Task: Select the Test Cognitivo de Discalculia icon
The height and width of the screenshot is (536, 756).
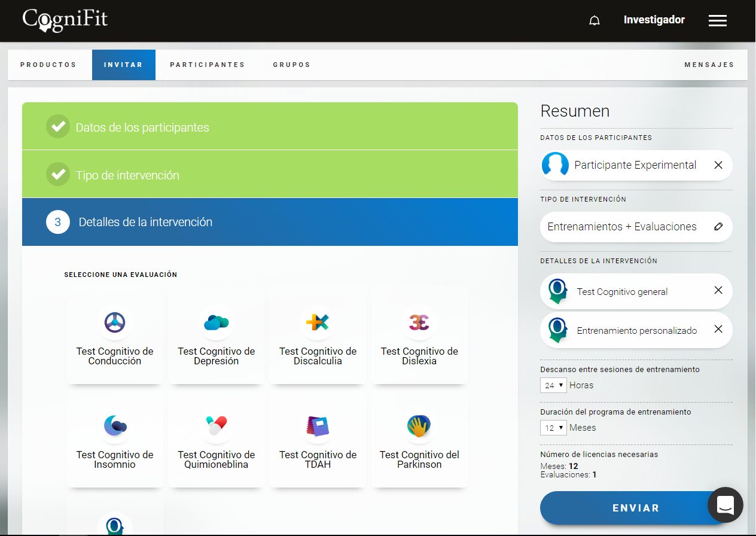Action: point(318,323)
